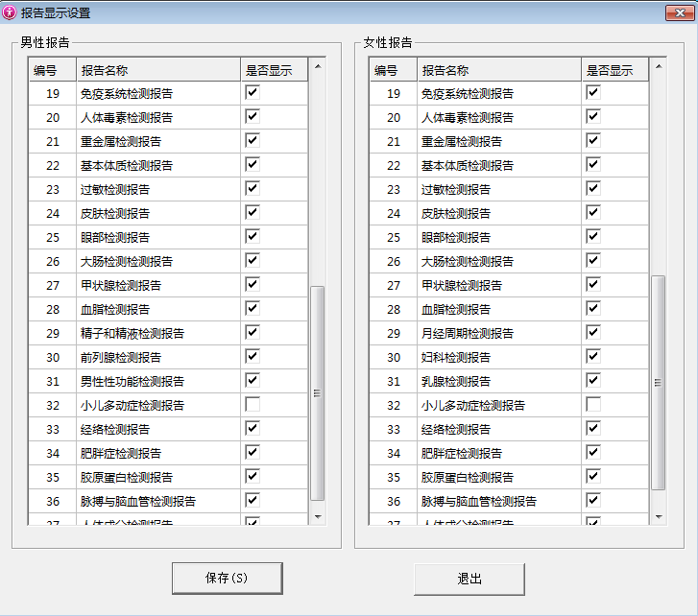
Task: Toggle male 前列腺检测报告 checkbox
Action: (253, 356)
